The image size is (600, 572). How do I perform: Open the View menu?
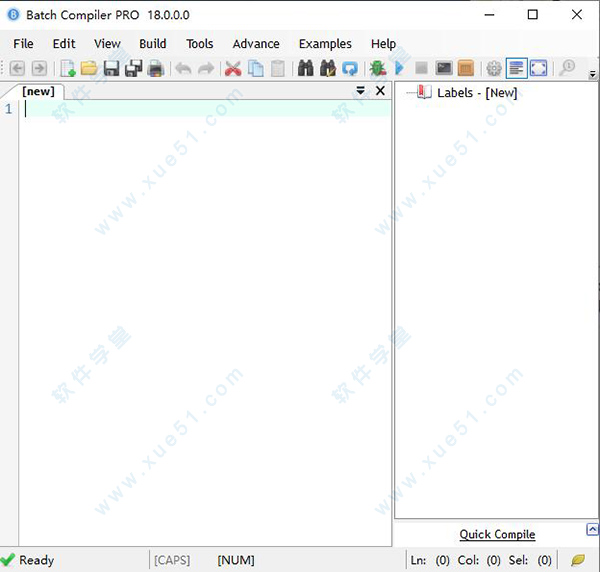coord(107,44)
